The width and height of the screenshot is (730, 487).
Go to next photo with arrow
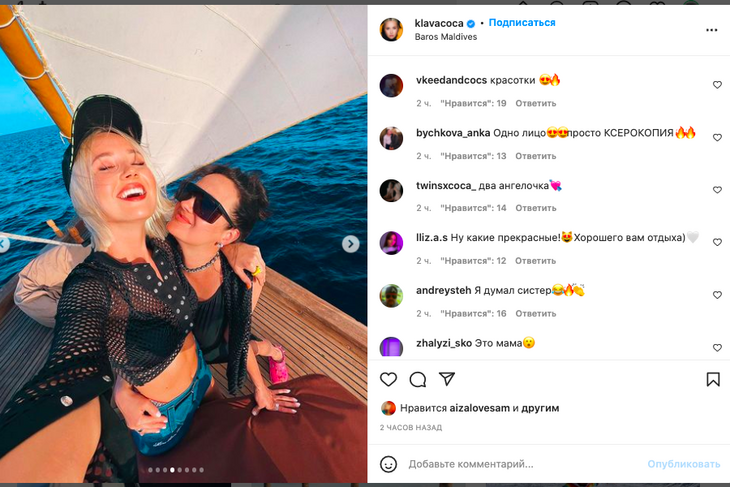(x=350, y=243)
